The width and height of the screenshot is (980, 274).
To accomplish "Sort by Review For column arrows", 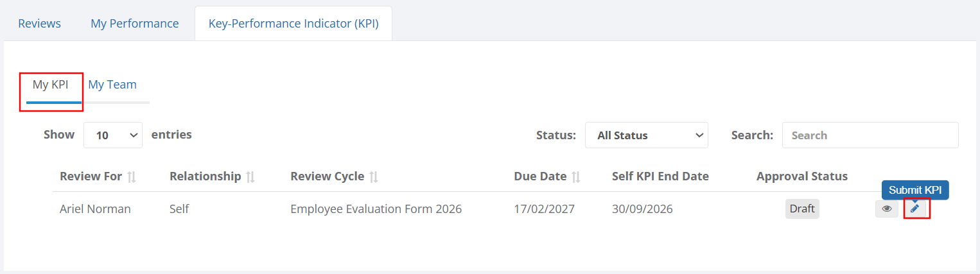I will (132, 176).
